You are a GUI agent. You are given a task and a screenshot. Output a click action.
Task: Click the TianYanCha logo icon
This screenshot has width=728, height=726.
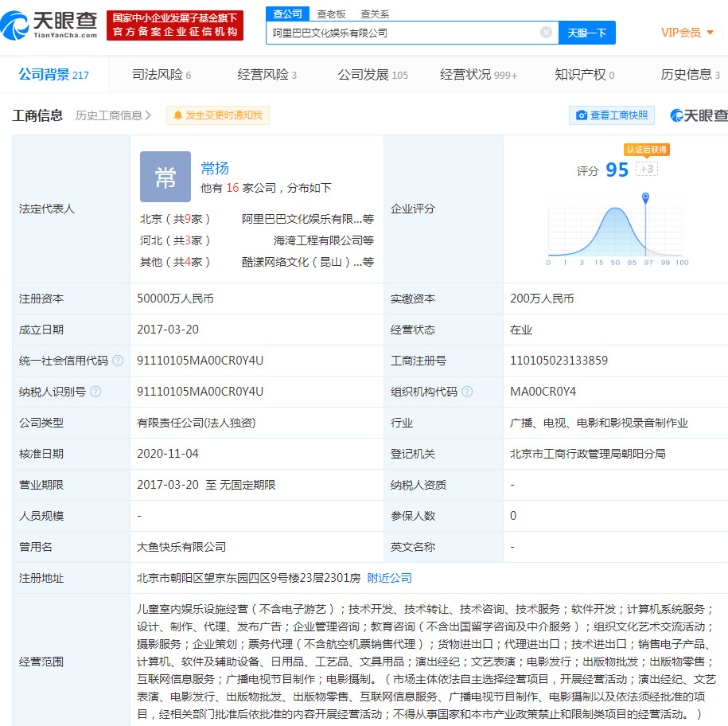tap(15, 25)
